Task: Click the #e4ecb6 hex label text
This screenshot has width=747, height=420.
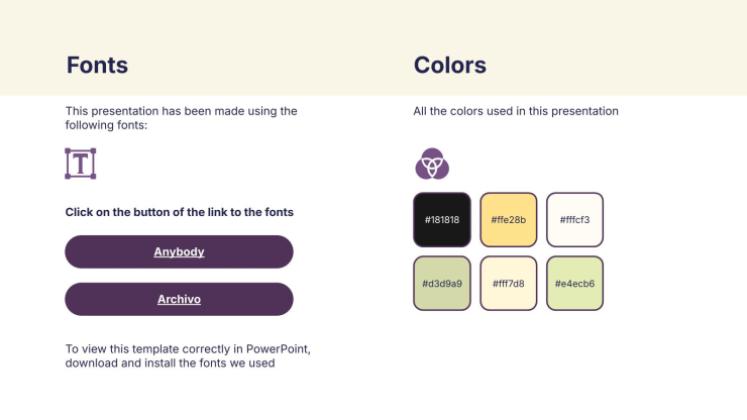Action: coord(575,284)
